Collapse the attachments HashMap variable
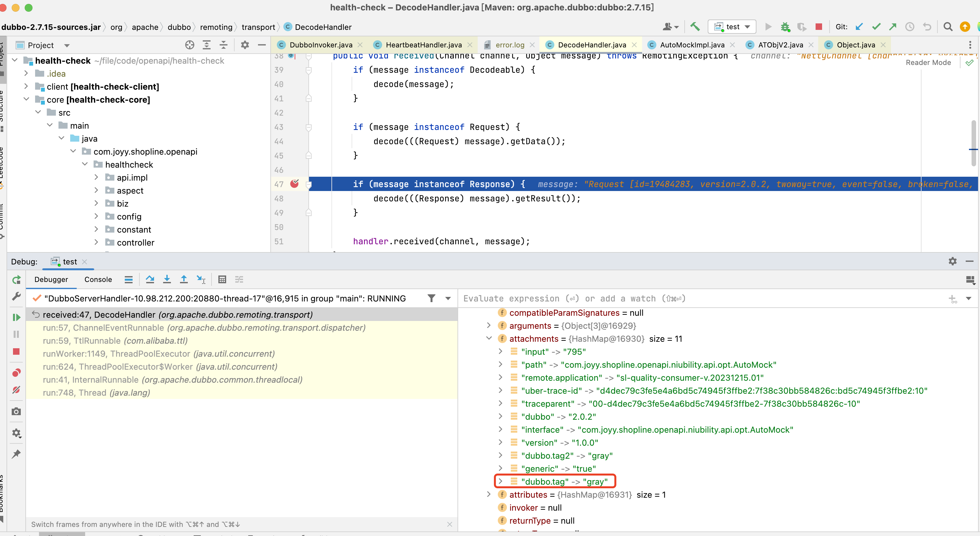 pos(489,338)
